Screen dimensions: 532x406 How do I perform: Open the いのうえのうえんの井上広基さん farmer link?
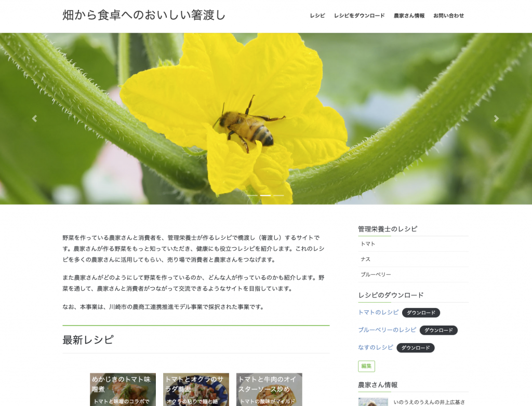click(429, 402)
